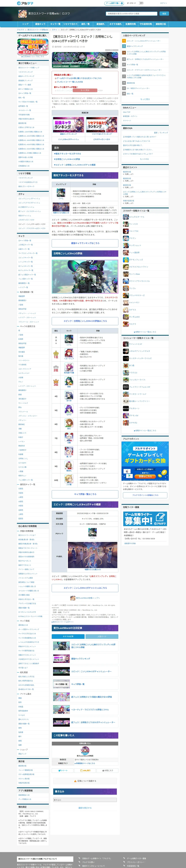186x868 pixels.
Task: Click アルテマポイントの詳細はこちら button
Action: (x=145, y=495)
